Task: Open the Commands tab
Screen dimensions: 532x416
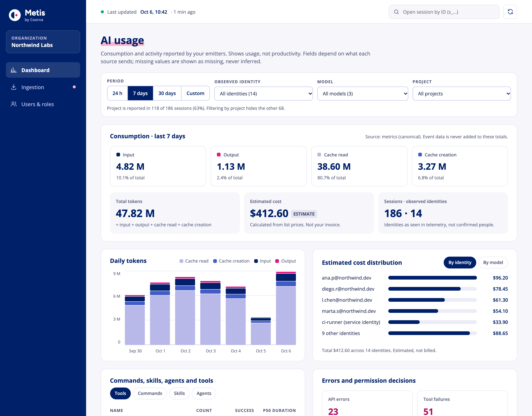Action: click(x=150, y=393)
